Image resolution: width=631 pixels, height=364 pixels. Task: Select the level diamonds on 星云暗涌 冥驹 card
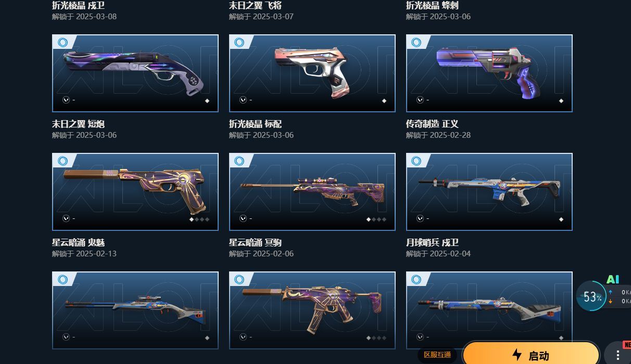tap(376, 219)
